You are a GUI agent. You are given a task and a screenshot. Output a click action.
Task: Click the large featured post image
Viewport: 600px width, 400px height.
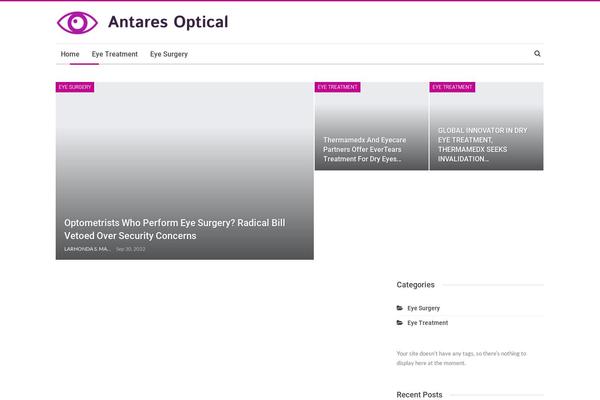(184, 171)
